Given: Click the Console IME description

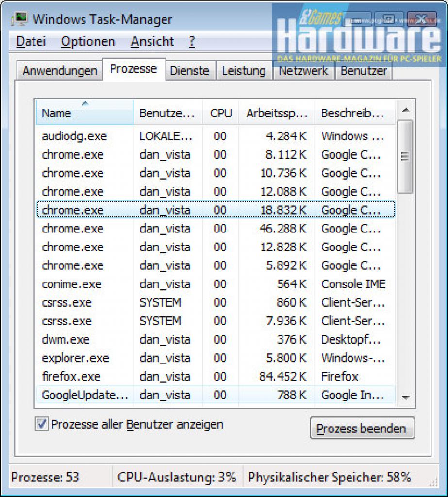Looking at the screenshot, I should [353, 284].
